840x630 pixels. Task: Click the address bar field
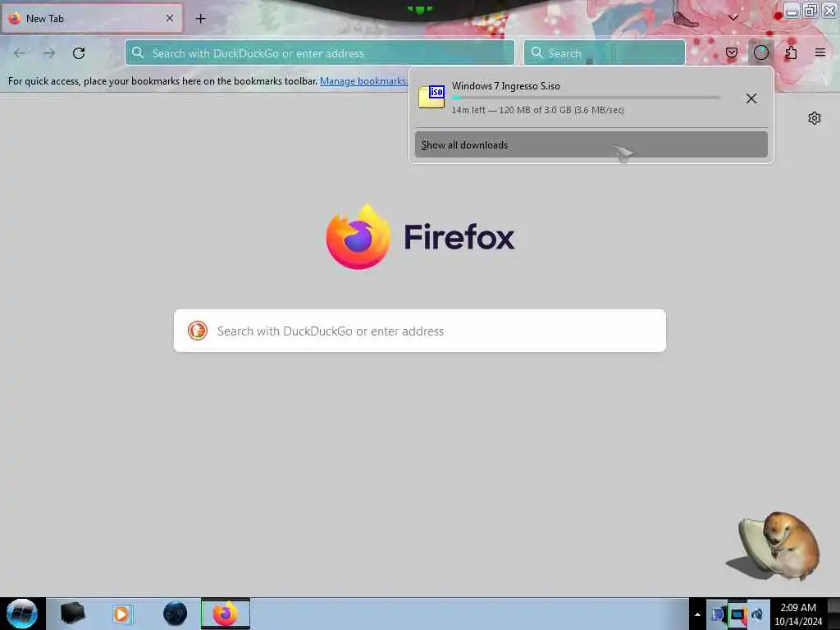pos(320,53)
